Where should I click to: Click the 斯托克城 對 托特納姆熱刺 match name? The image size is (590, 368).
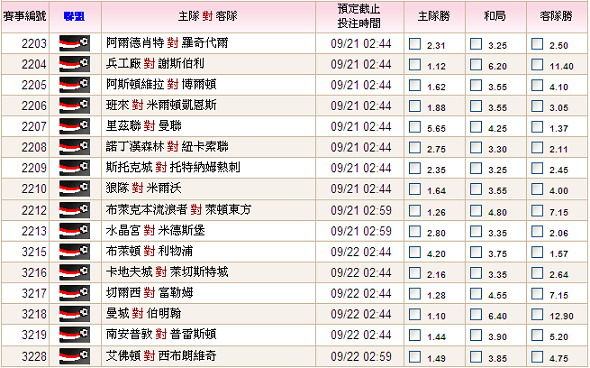pyautogui.click(x=173, y=167)
